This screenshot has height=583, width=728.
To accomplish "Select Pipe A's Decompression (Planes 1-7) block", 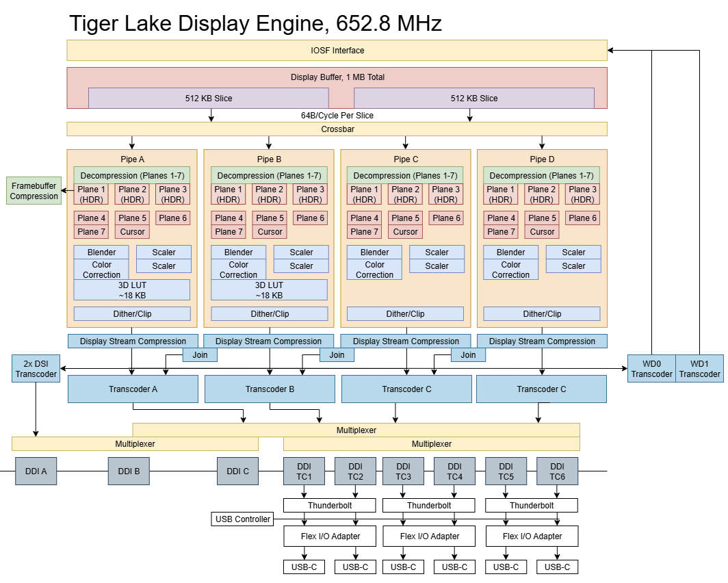I will coord(132,175).
